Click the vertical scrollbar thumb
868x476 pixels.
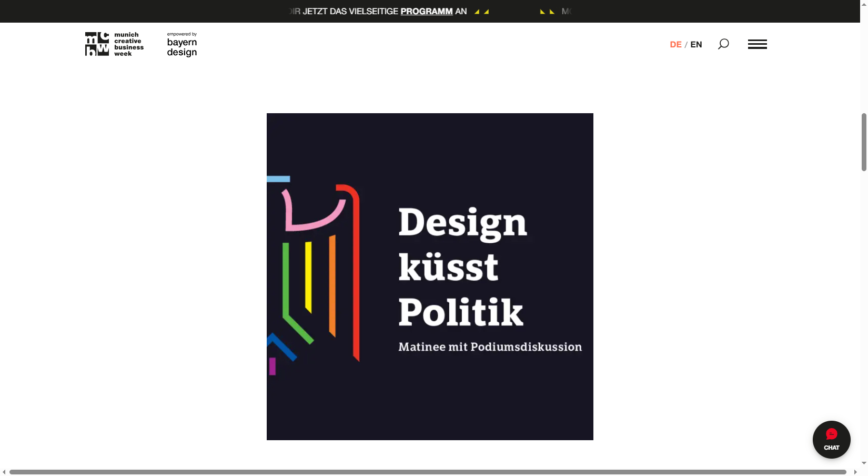pyautogui.click(x=864, y=142)
